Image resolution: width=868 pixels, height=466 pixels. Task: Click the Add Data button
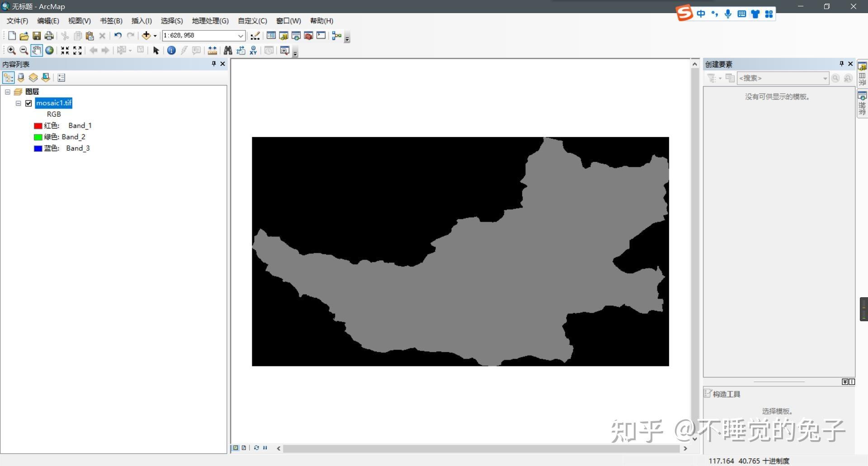pyautogui.click(x=146, y=36)
